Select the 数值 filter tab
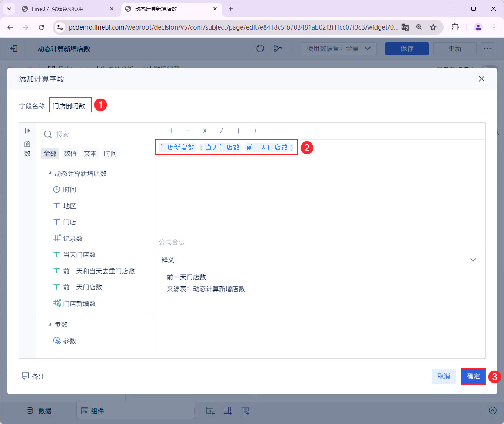The image size is (504, 424). pyautogui.click(x=70, y=154)
